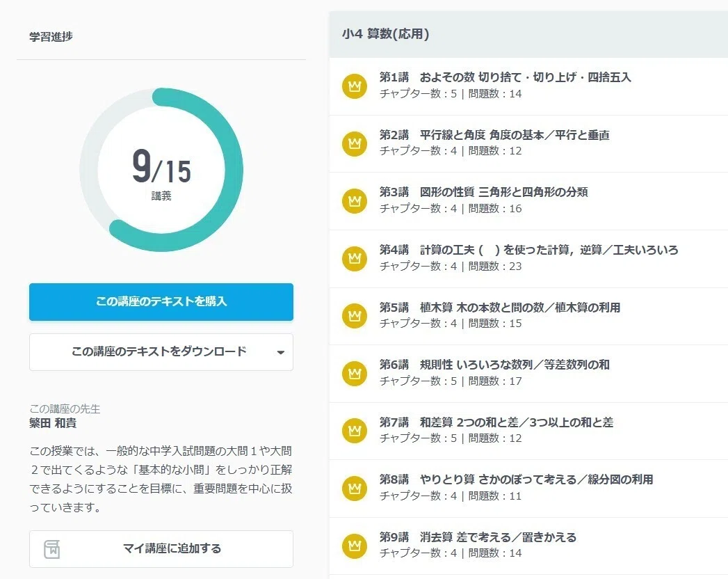
Task: Click チャプター数：4｜問題数：23 under 第4講
Action: [451, 267]
